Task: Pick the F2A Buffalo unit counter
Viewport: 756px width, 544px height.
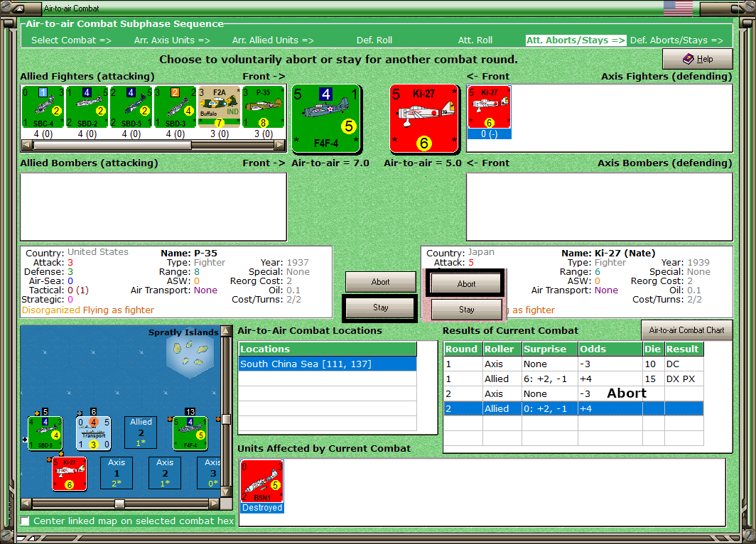Action: click(219, 107)
